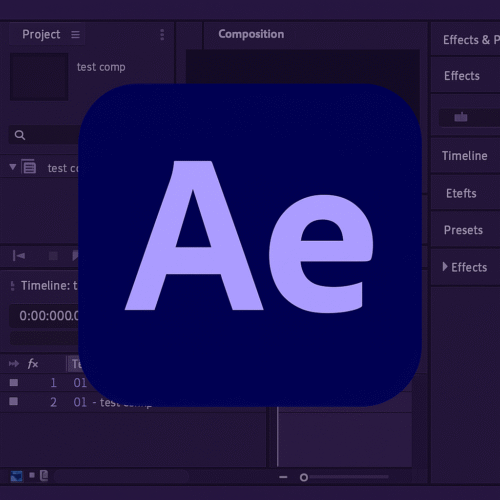Switch to the Project tab
500x500 pixels.
click(41, 34)
